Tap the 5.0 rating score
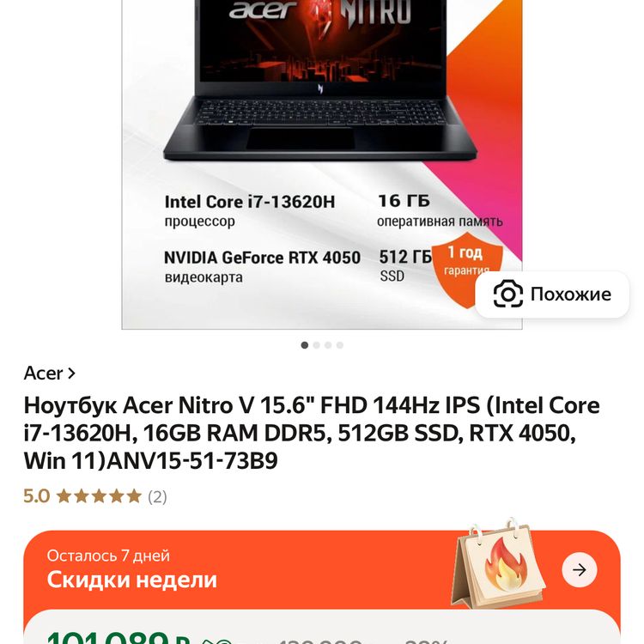Viewport: 644px width, 644px height. (37, 496)
